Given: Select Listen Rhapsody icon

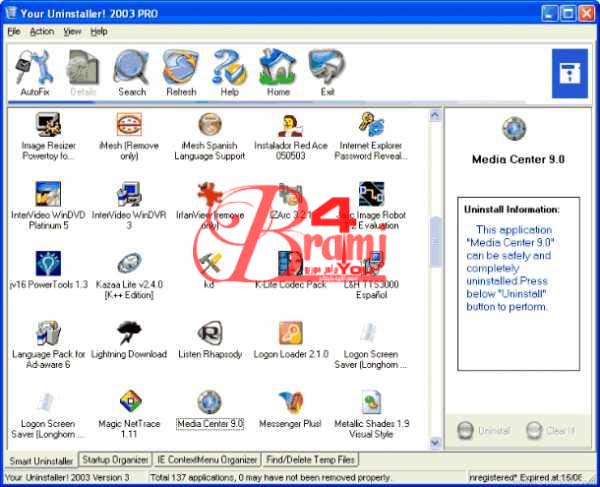Looking at the screenshot, I should (210, 333).
